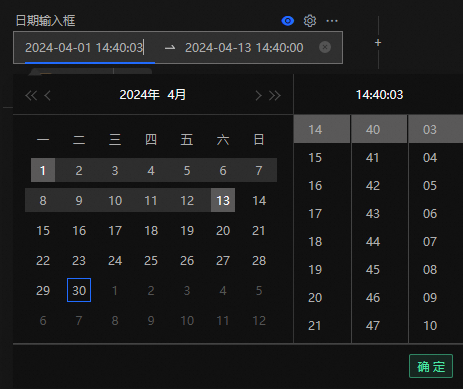Image resolution: width=463 pixels, height=389 pixels.
Task: Choose second 08 in the seconds column
Action: [430, 270]
